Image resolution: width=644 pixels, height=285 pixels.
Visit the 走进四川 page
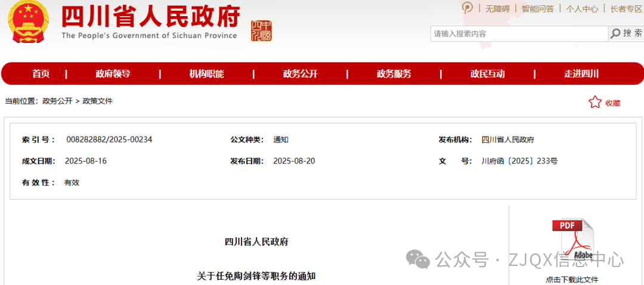581,74
